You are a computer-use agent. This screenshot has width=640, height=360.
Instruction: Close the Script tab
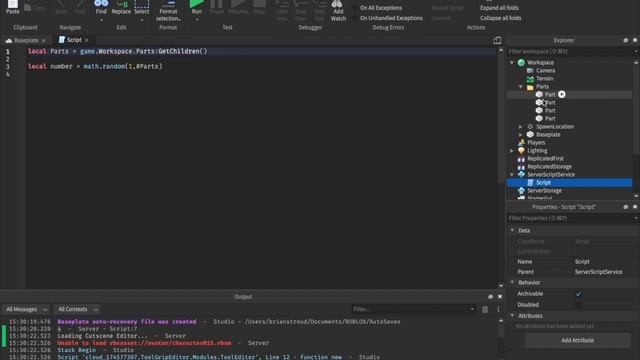[87, 40]
